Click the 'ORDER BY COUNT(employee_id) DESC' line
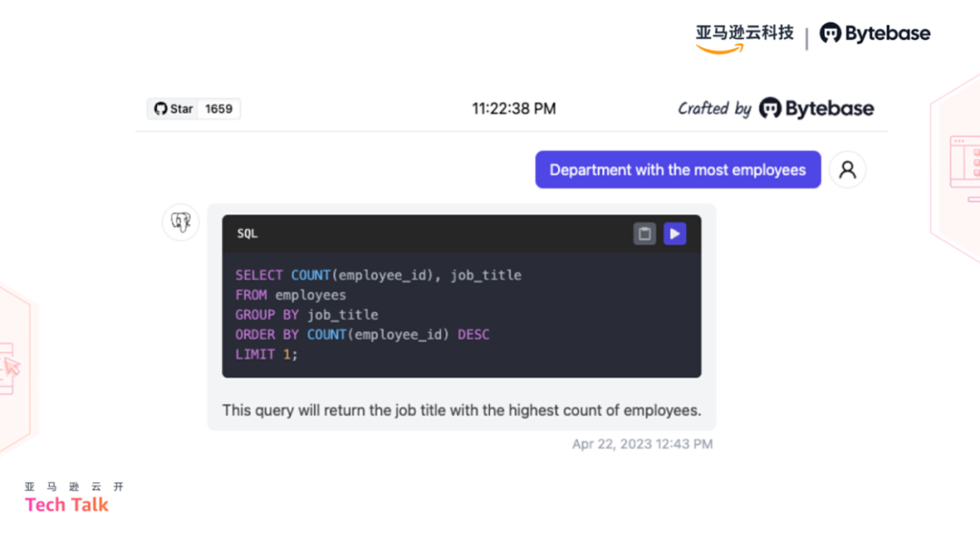This screenshot has height=552, width=980. point(362,334)
